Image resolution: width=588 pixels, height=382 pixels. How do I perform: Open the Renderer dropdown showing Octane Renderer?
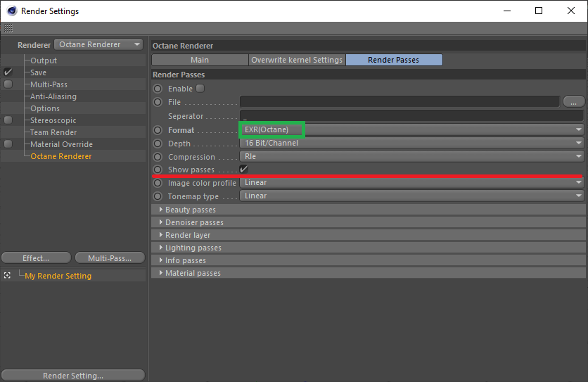[98, 44]
